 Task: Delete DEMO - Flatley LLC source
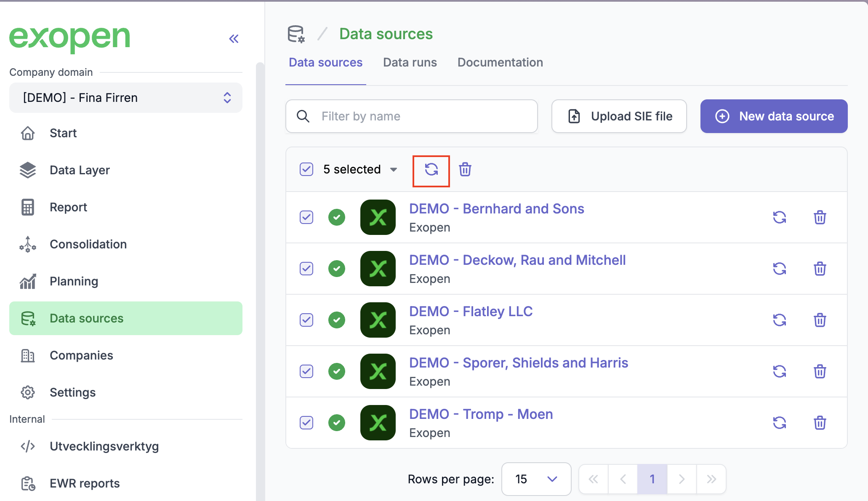click(820, 320)
